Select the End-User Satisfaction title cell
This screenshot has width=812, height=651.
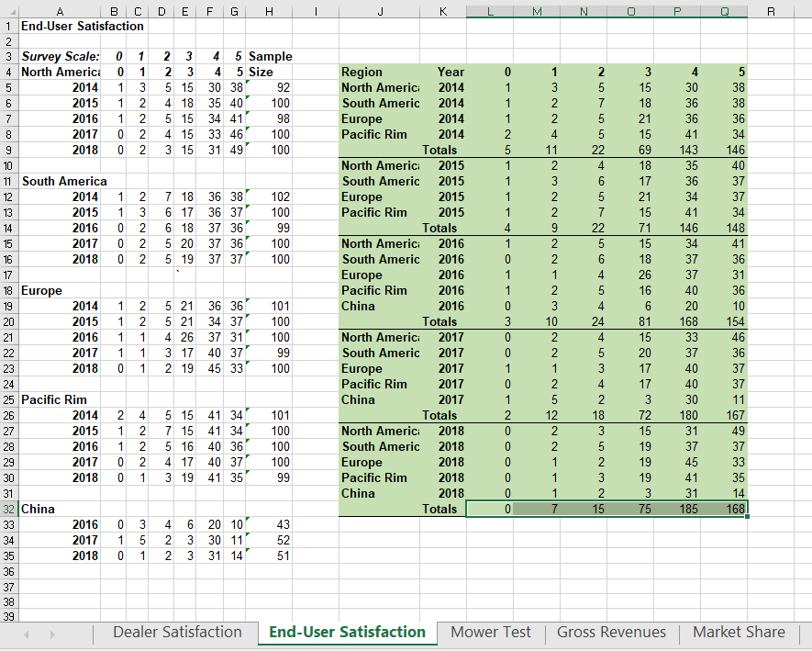click(x=60, y=27)
